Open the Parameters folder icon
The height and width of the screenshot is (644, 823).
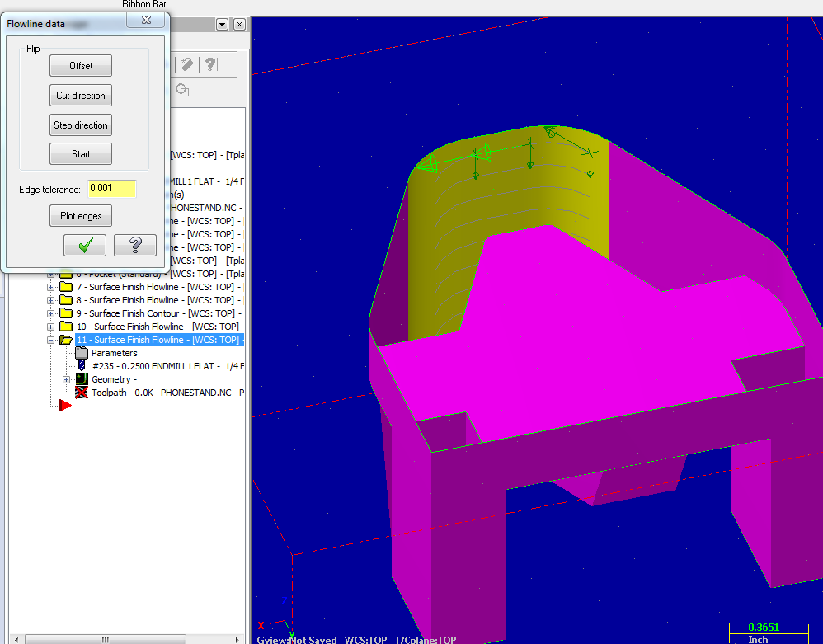click(82, 353)
